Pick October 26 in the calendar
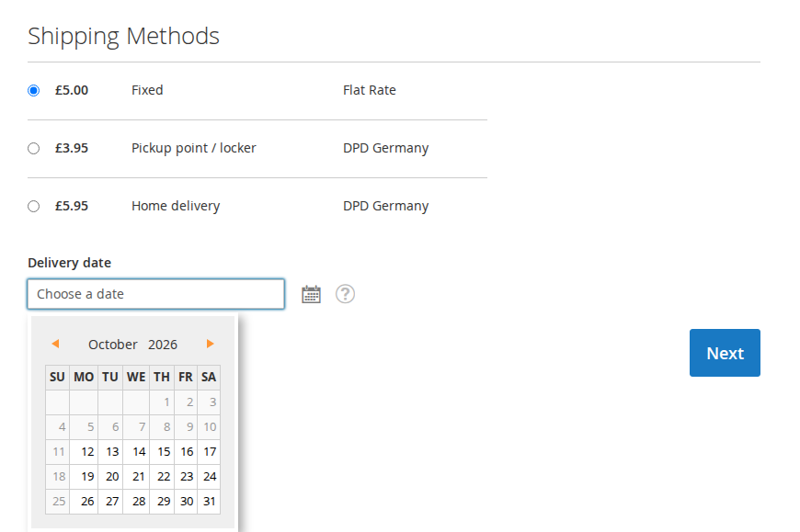The image size is (800, 532). (x=85, y=502)
